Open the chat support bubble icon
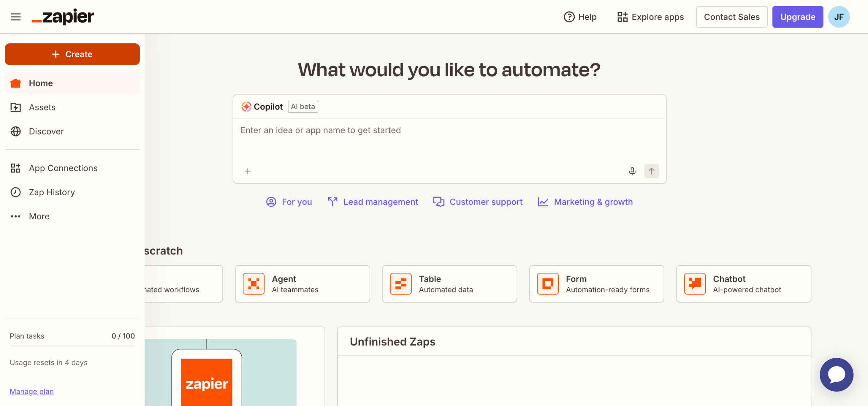 tap(836, 374)
